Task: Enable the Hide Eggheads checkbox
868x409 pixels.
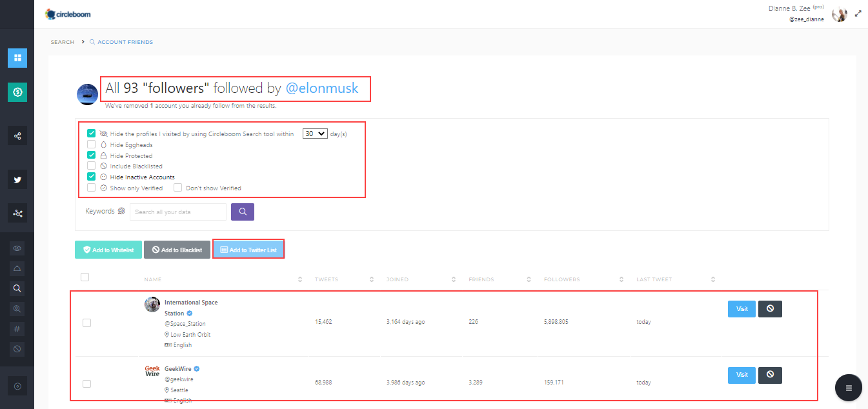Action: tap(92, 145)
